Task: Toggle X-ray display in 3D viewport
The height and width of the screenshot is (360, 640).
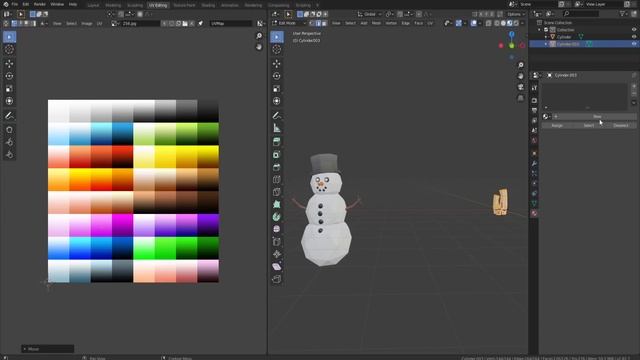Action: [x=489, y=23]
